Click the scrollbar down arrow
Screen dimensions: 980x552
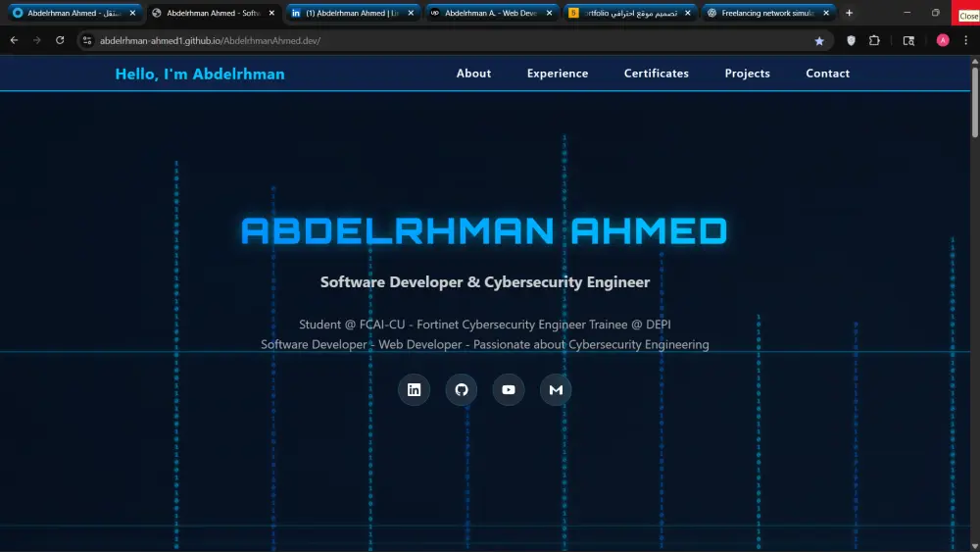pyautogui.click(x=974, y=546)
